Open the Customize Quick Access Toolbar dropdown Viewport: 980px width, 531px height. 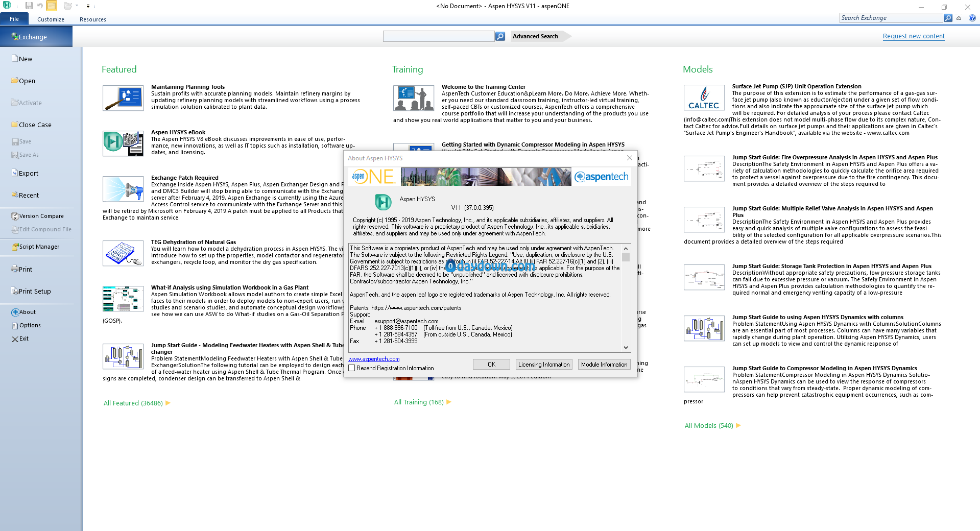pyautogui.click(x=88, y=6)
